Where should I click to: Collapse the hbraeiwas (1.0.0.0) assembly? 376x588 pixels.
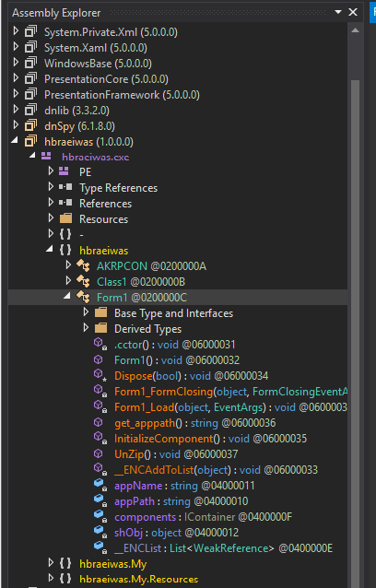click(15, 140)
